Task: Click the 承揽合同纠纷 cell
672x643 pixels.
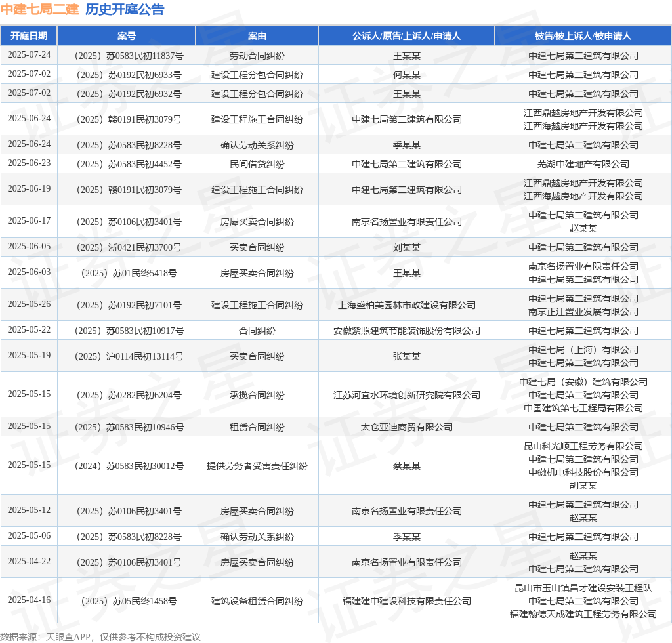Action: [x=257, y=395]
